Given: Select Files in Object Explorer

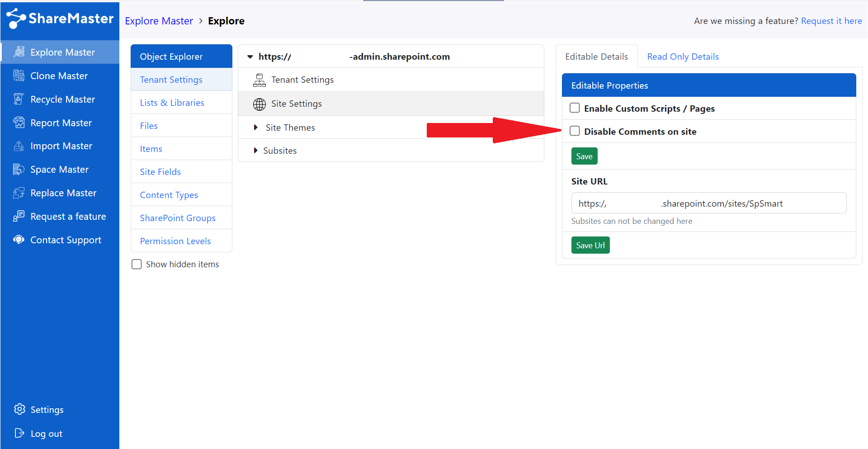Looking at the screenshot, I should click(181, 126).
